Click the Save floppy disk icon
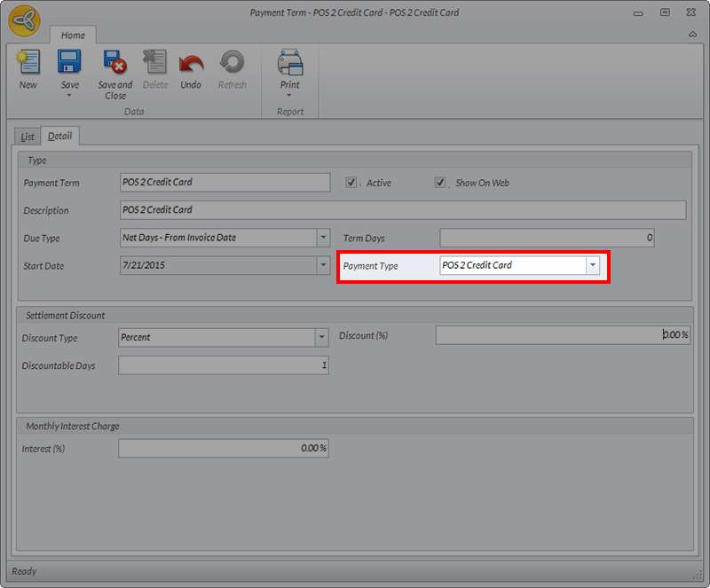The image size is (710, 588). coord(70,63)
